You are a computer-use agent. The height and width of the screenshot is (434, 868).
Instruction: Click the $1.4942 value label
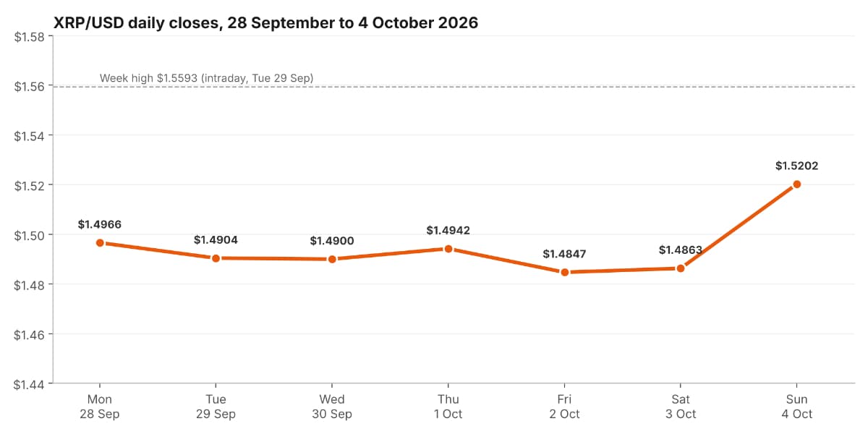[448, 231]
